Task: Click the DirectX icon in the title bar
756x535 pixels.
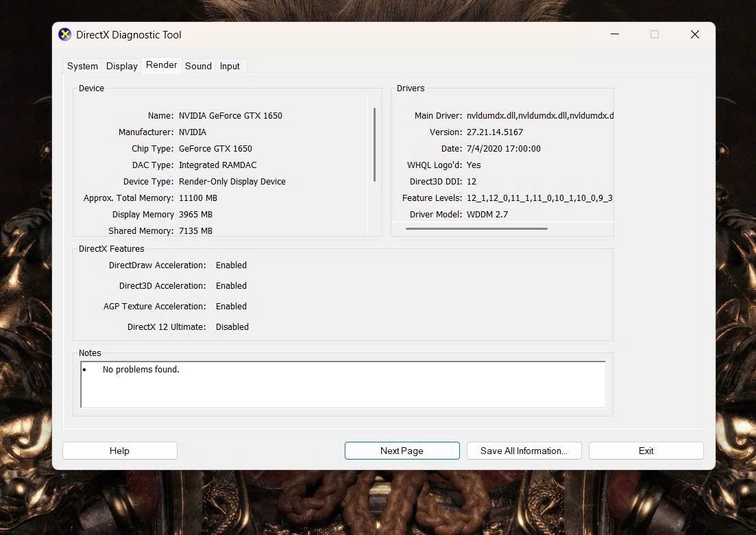Action: coord(65,34)
